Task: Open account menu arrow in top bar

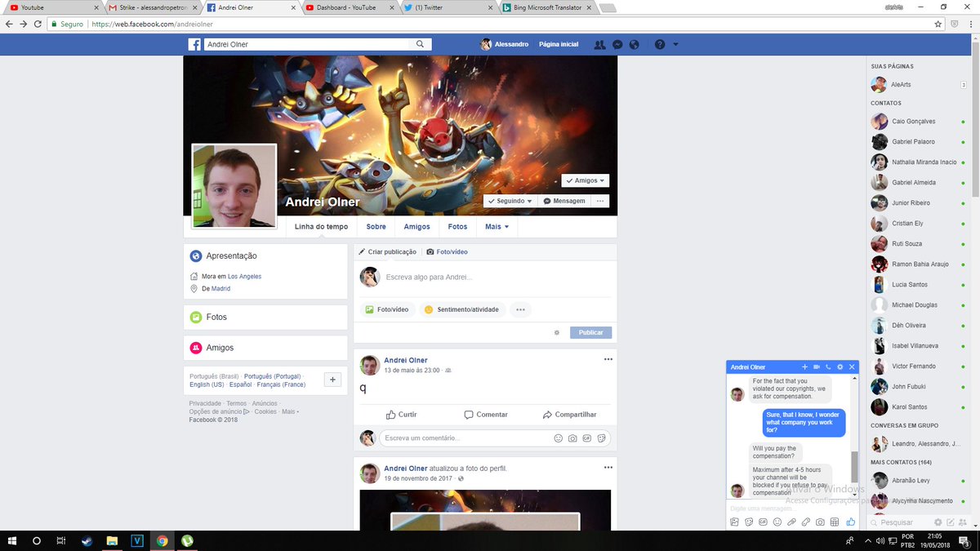Action: coord(675,44)
